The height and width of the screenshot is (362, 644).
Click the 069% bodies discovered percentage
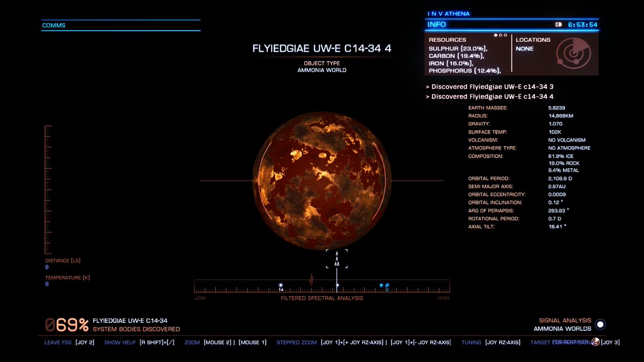[x=67, y=325]
